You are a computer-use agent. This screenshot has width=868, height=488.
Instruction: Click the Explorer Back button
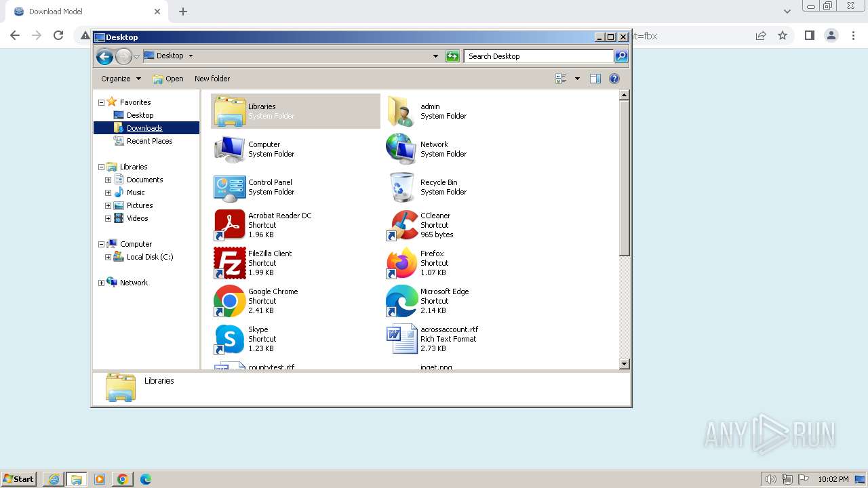[x=104, y=56]
